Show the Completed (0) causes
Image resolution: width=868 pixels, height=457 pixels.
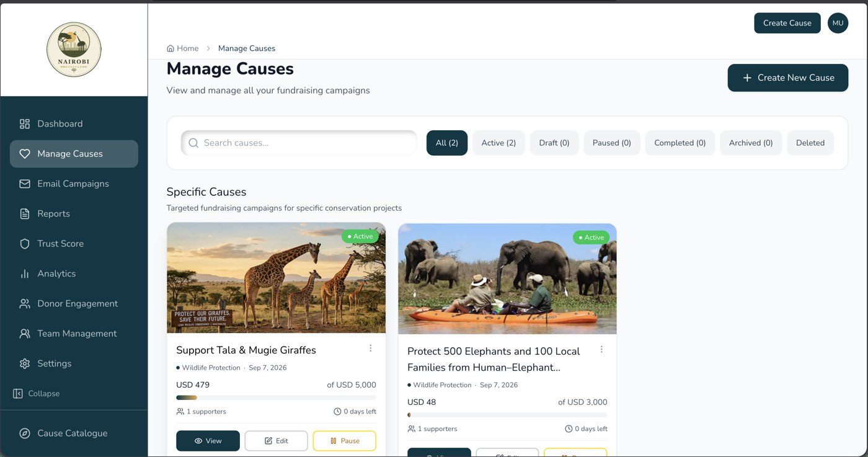[x=680, y=143]
